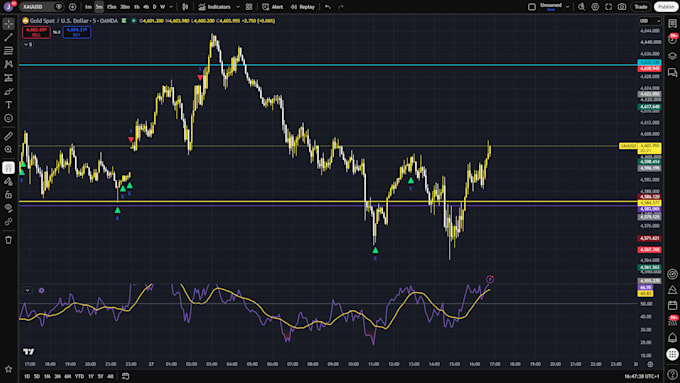
Task: Click the red SELL price button
Action: point(36,32)
